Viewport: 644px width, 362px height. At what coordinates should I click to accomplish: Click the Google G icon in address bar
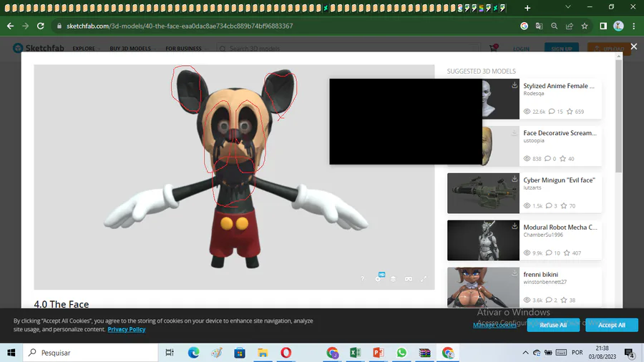(x=524, y=26)
